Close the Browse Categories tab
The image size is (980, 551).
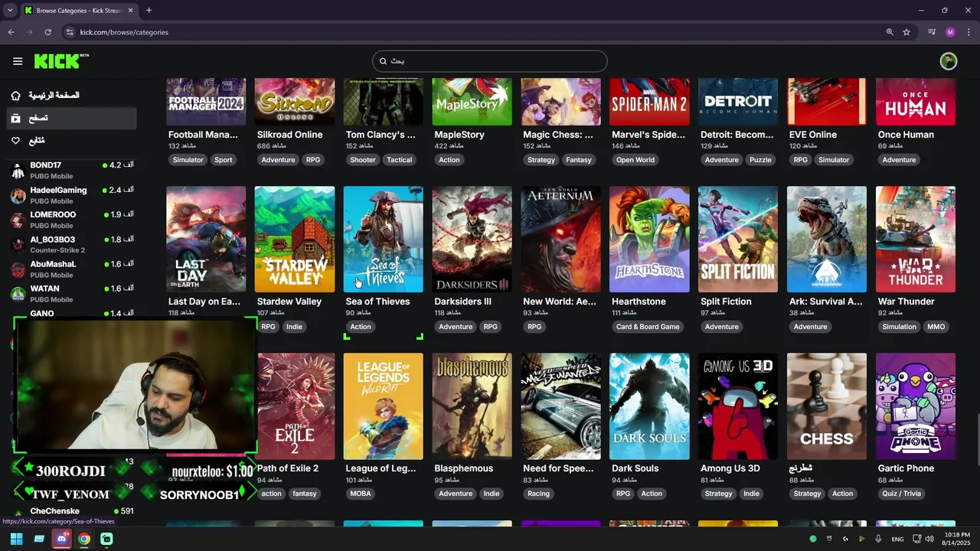click(130, 11)
